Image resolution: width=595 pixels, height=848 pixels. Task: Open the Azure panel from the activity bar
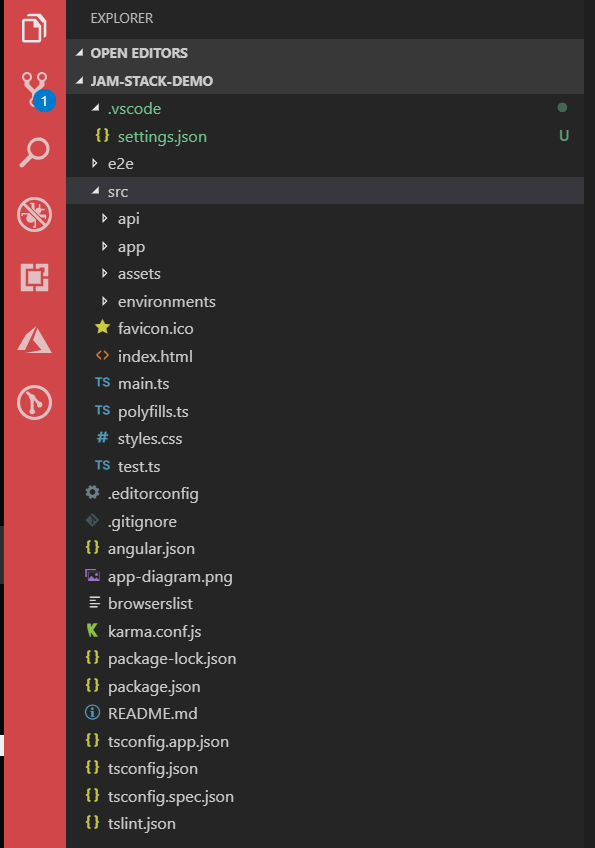click(x=32, y=341)
